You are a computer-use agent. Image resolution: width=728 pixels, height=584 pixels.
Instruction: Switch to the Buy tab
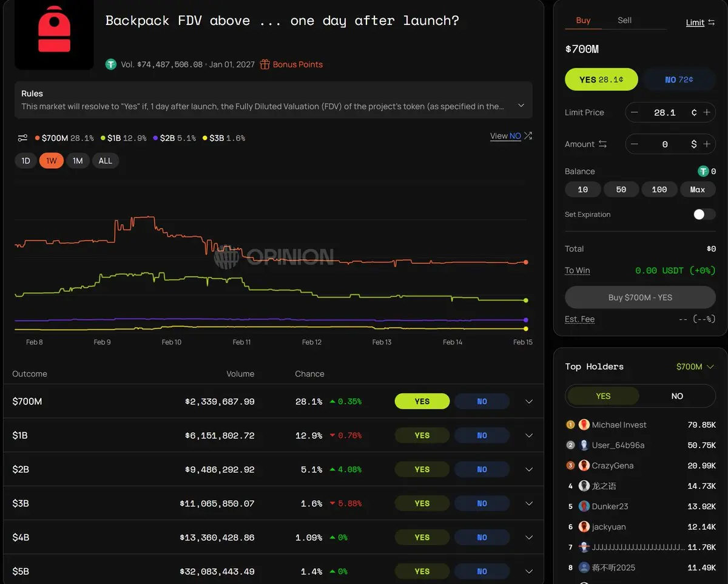click(583, 20)
